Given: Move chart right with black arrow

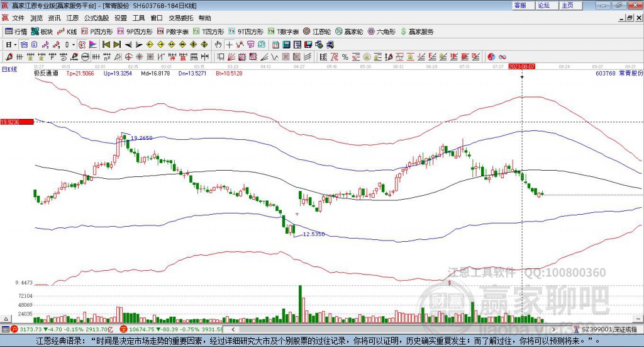Looking at the screenshot, I should pyautogui.click(x=139, y=45).
